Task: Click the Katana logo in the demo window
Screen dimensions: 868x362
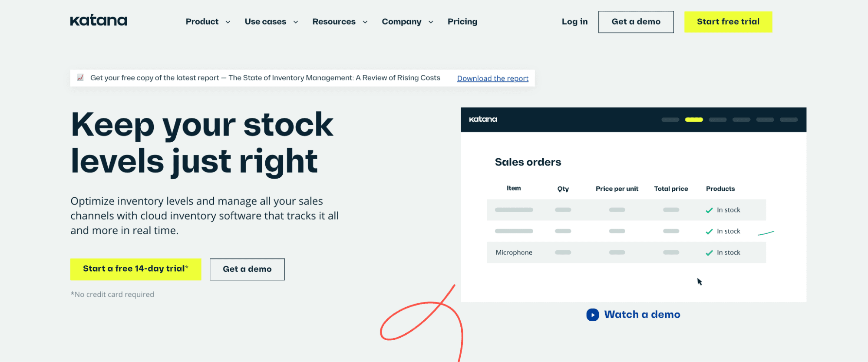Action: [x=483, y=119]
